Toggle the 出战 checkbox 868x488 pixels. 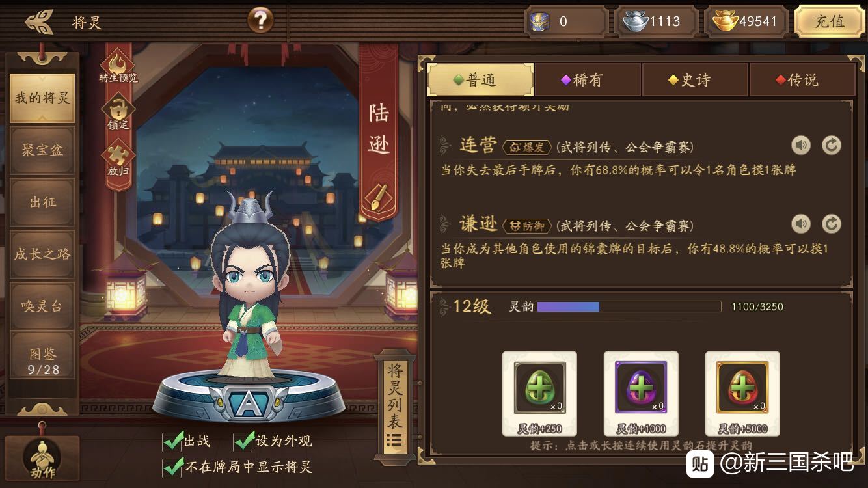point(173,441)
